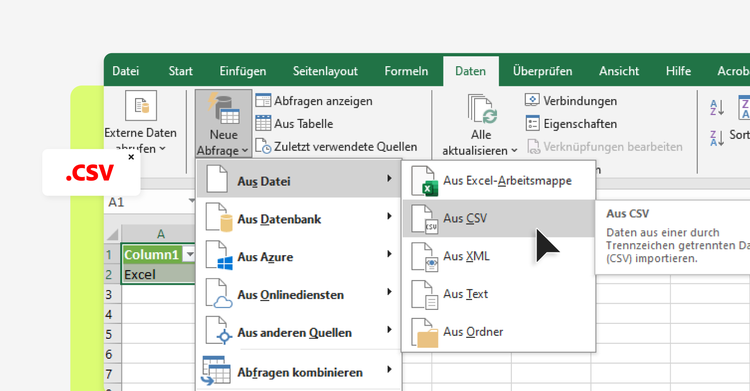750x391 pixels.
Task: Click the cloud icon for Onlinediensten
Action: click(222, 302)
